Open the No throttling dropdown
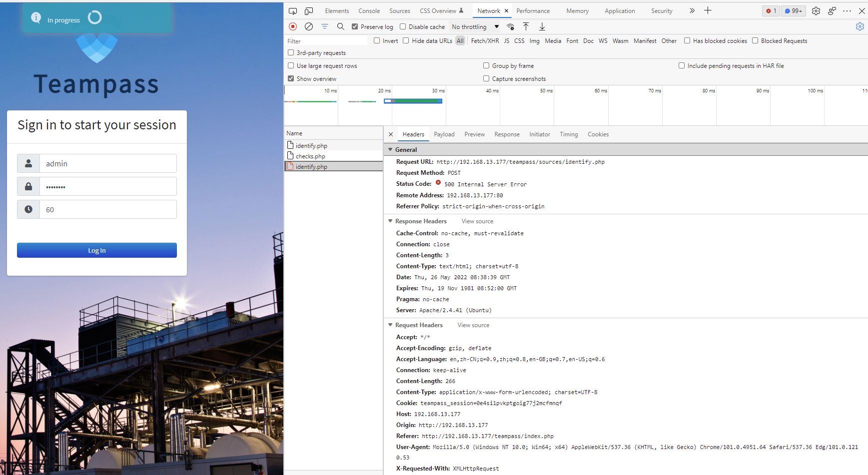Image resolution: width=868 pixels, height=475 pixels. tap(475, 26)
